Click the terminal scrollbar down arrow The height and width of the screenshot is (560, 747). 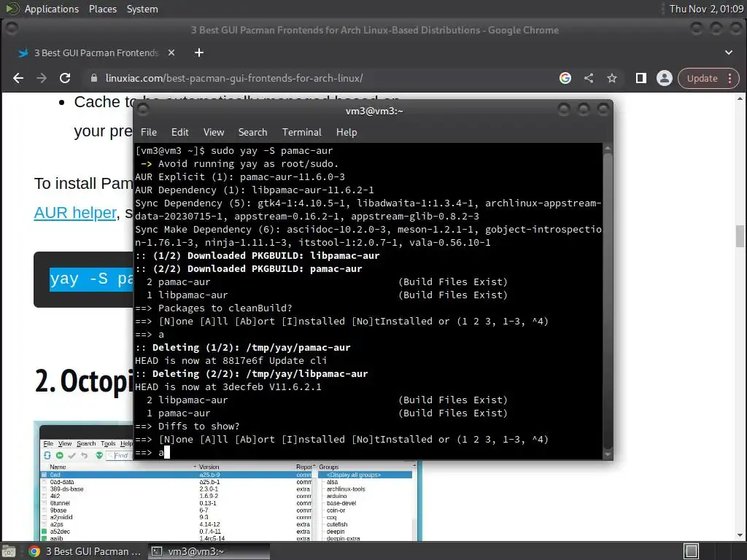[608, 455]
